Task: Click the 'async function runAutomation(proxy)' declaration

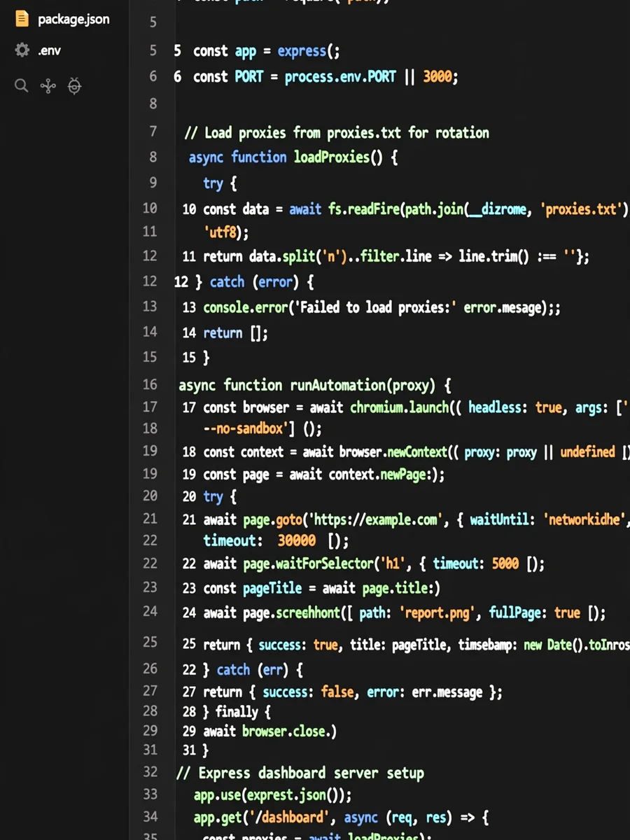Action: click(315, 386)
